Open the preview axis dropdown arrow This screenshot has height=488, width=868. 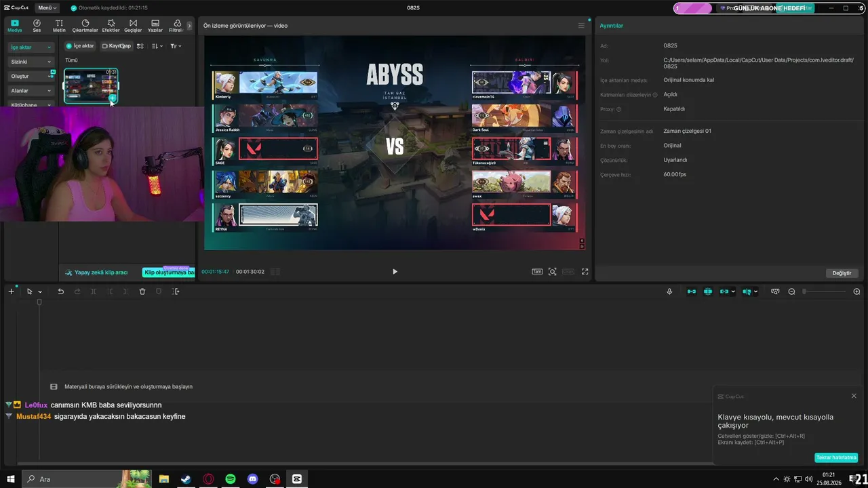point(755,292)
